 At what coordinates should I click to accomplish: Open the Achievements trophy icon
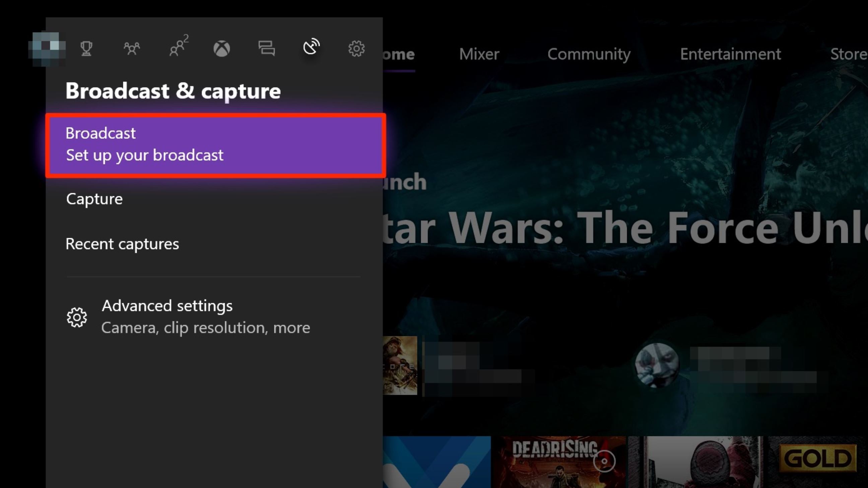pyautogui.click(x=86, y=49)
